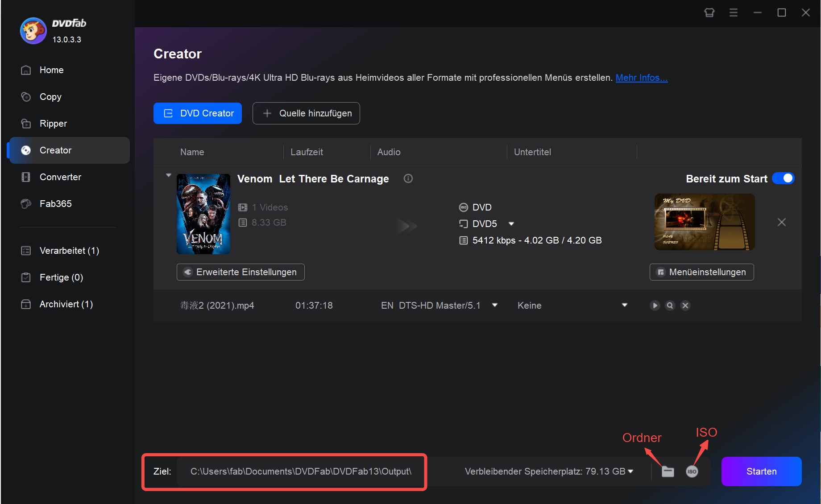Toggle the Bereit zum Start switch
This screenshot has width=821, height=504.
pos(783,178)
